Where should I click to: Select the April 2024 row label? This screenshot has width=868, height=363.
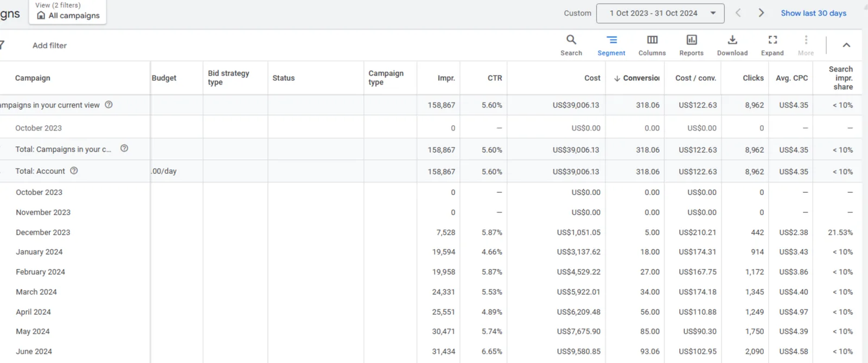point(33,312)
